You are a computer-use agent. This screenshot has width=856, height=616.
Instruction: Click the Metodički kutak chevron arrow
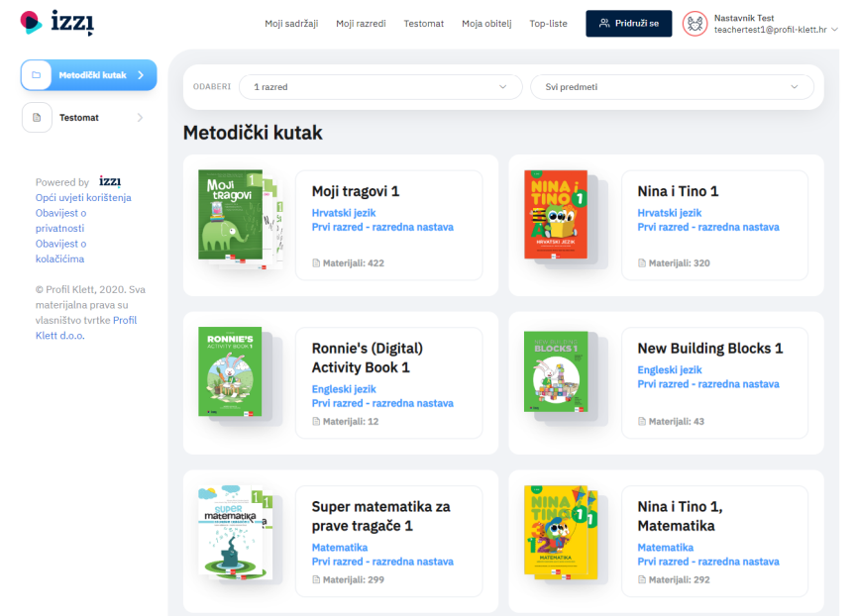pyautogui.click(x=141, y=75)
